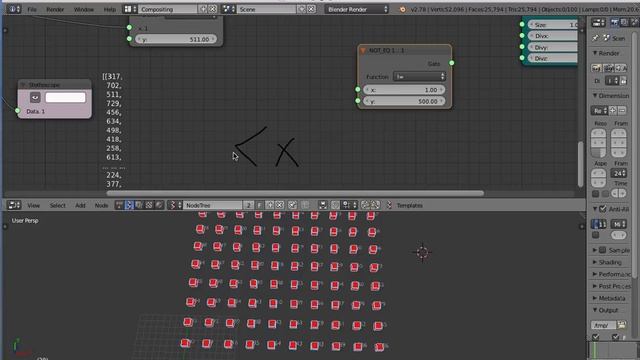Paste nodes from clipboard icon
The height and width of the screenshot is (360, 640).
tap(375, 205)
